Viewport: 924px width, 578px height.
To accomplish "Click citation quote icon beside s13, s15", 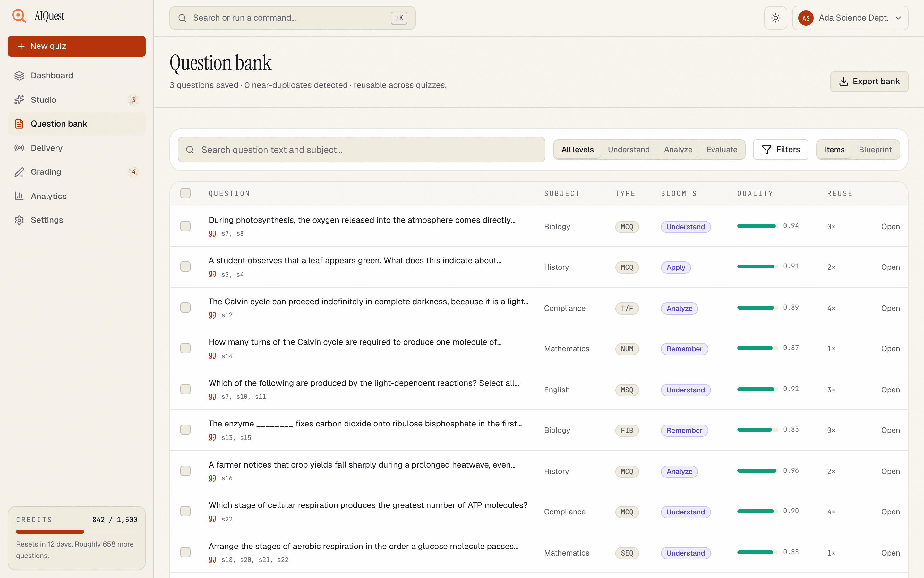I will (x=212, y=437).
